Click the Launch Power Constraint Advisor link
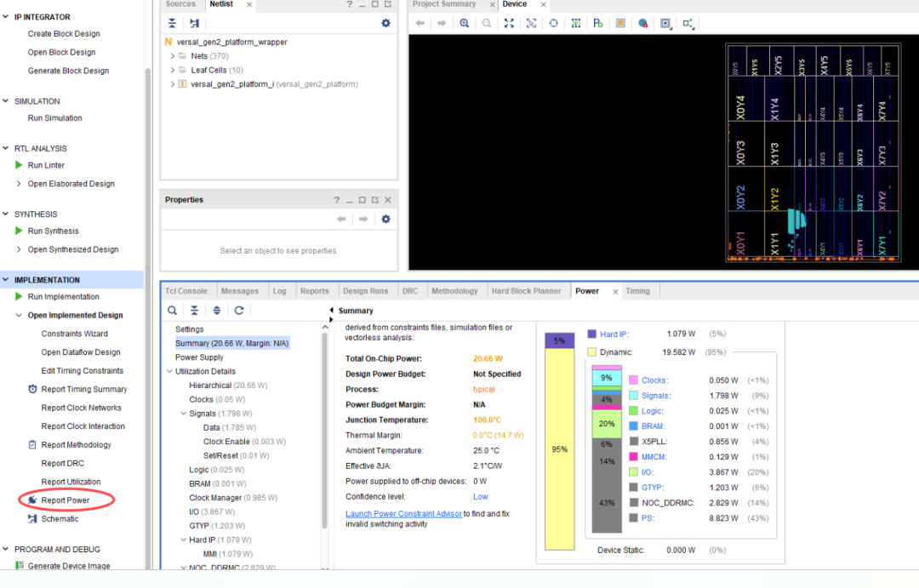The image size is (919, 588). (x=404, y=514)
